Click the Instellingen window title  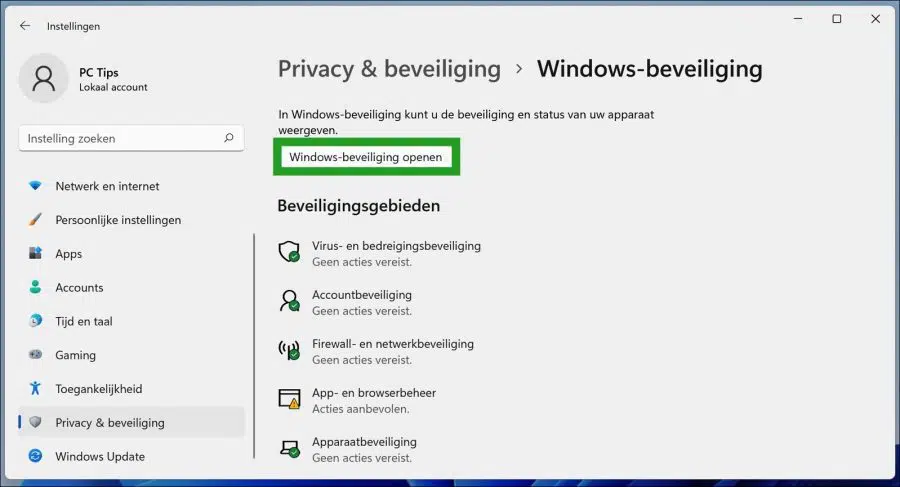(73, 26)
